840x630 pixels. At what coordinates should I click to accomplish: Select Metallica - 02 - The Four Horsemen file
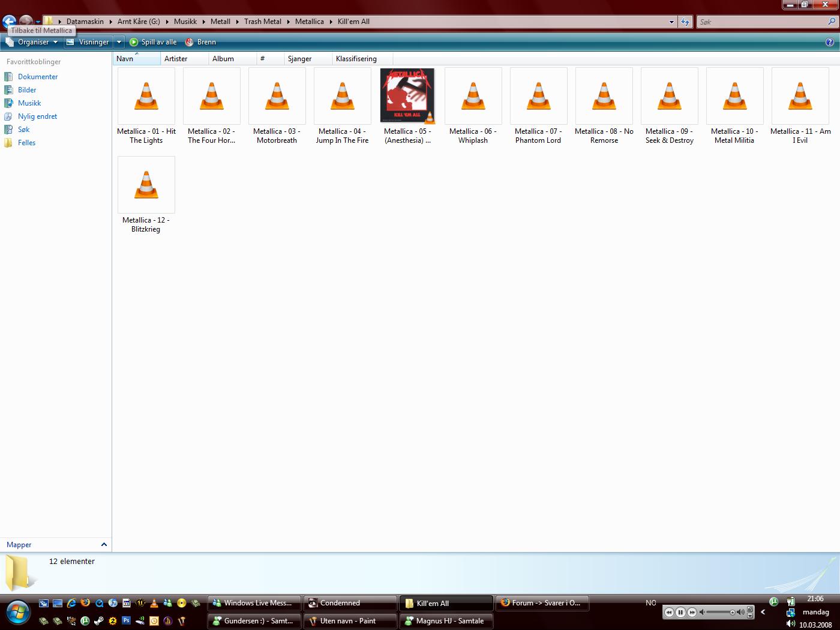211,106
